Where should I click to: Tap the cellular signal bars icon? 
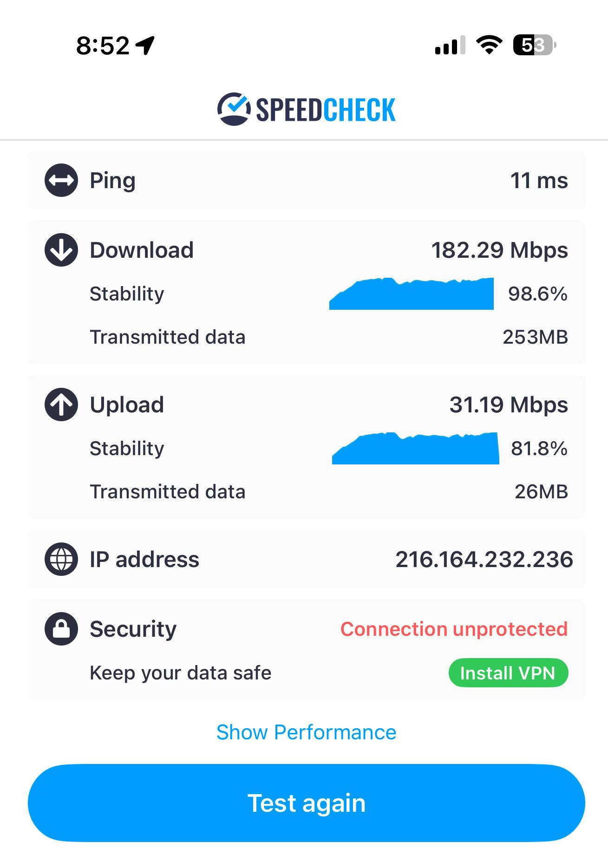[x=450, y=45]
